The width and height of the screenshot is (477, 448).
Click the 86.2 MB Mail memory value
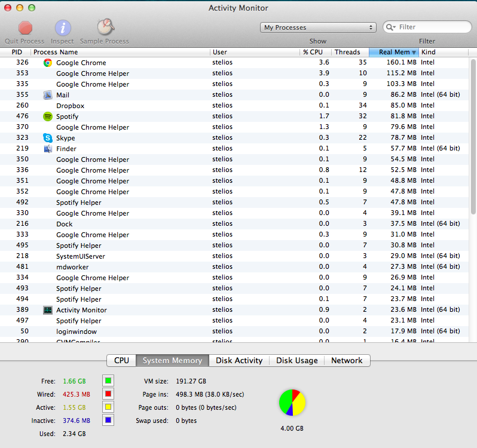click(x=403, y=94)
